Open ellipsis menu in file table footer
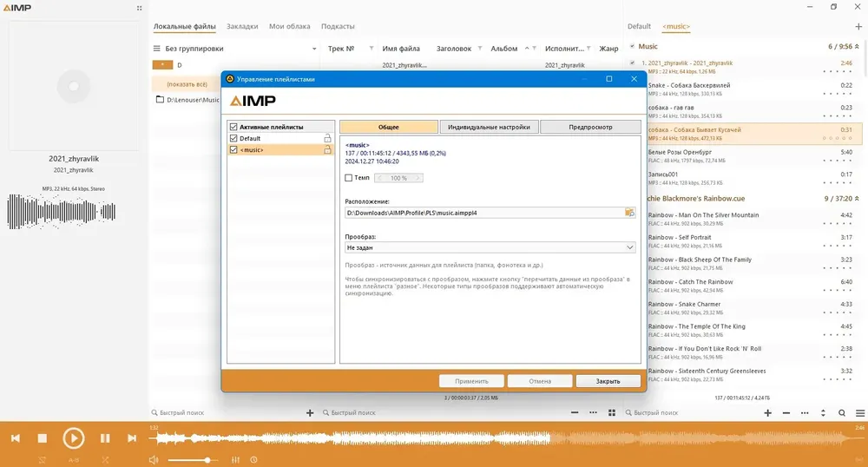Viewport: 868px width, 467px height. click(x=593, y=413)
